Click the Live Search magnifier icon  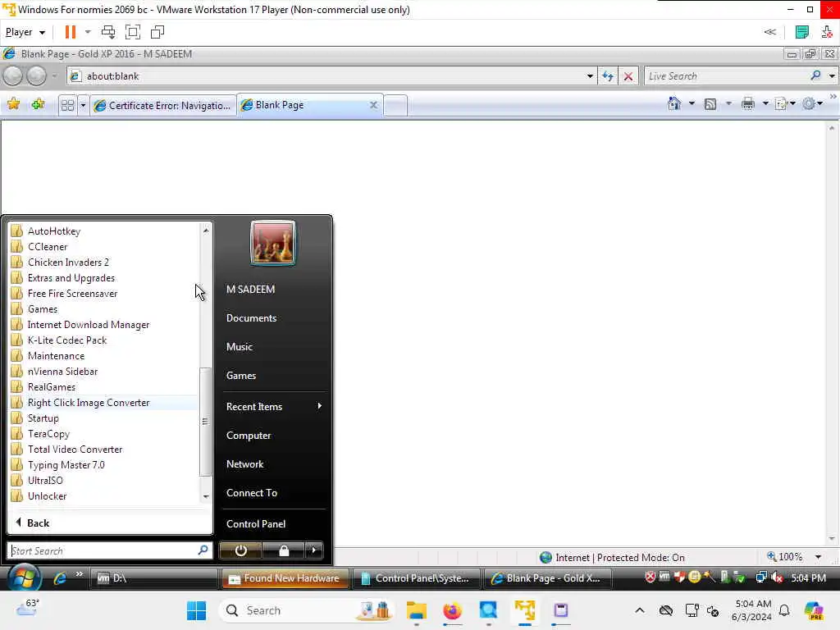coord(816,75)
